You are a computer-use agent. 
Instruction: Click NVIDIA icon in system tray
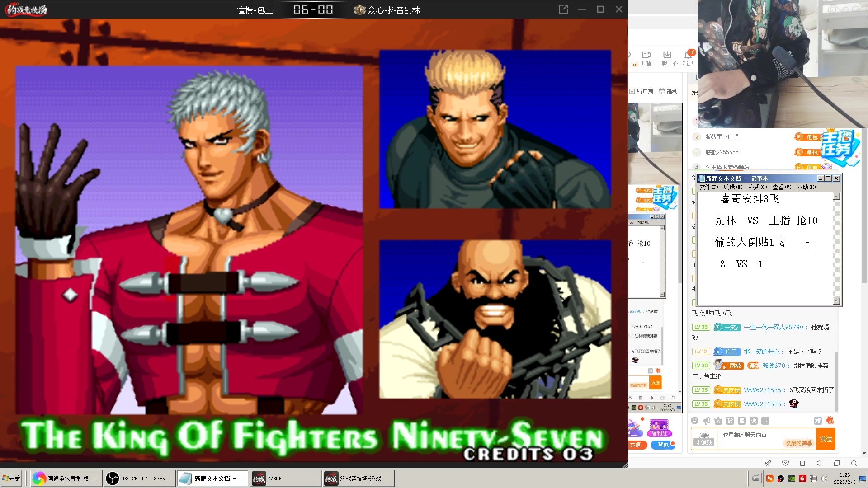792,479
